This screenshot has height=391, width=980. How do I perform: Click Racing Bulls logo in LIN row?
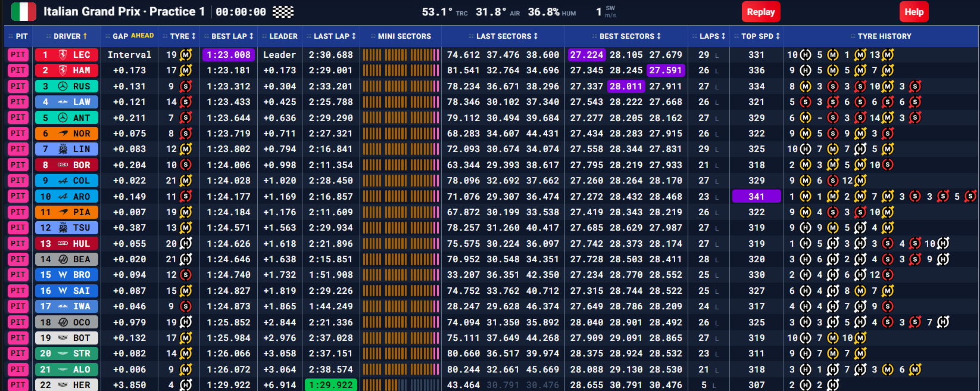63,149
